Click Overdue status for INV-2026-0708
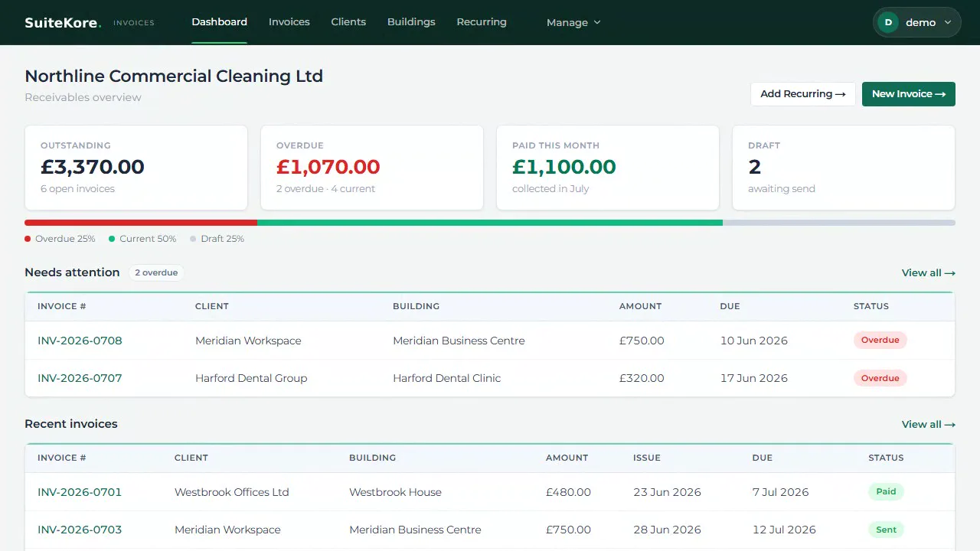980x551 pixels. coord(880,340)
